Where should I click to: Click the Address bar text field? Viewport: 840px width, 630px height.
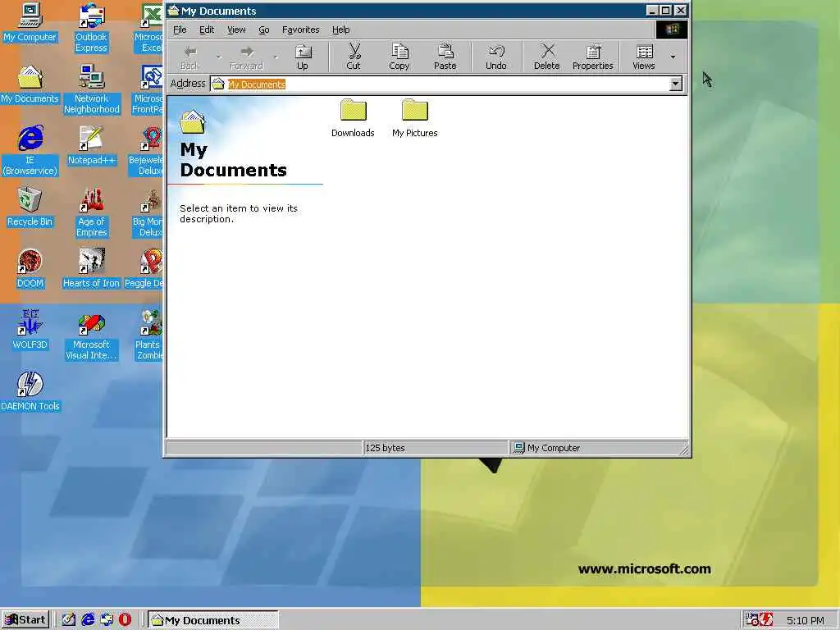coord(440,84)
